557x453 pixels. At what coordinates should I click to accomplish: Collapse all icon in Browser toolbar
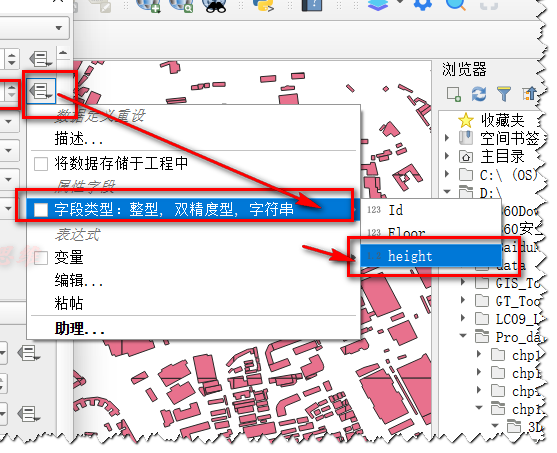pos(529,94)
